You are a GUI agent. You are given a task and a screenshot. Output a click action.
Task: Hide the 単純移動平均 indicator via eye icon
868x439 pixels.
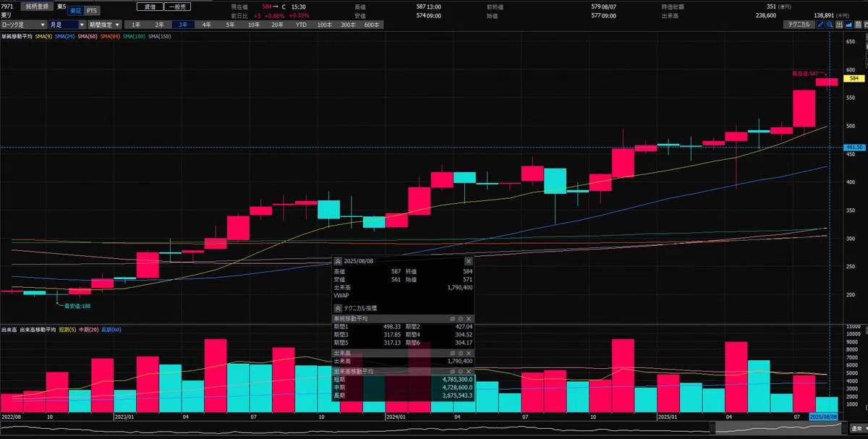[x=452, y=318]
